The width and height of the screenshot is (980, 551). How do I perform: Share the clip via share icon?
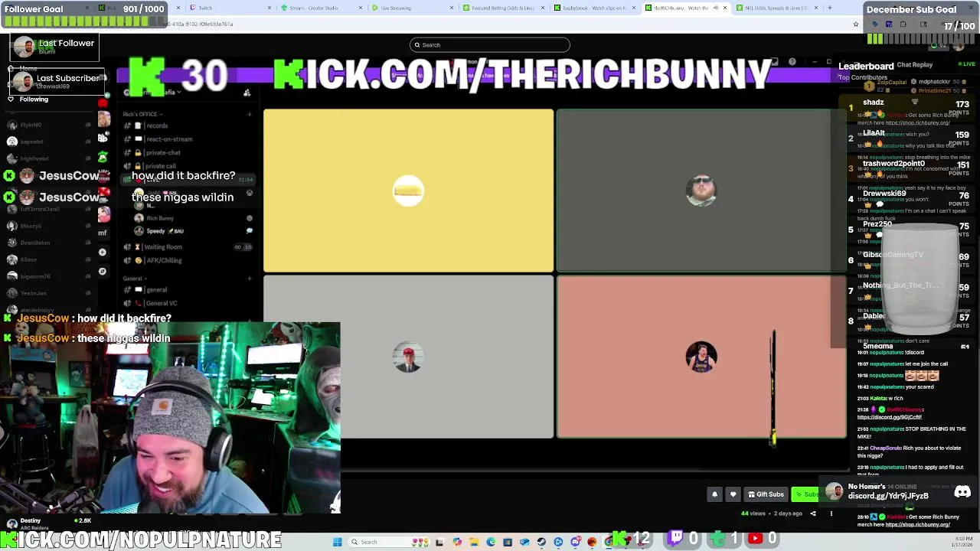click(813, 514)
